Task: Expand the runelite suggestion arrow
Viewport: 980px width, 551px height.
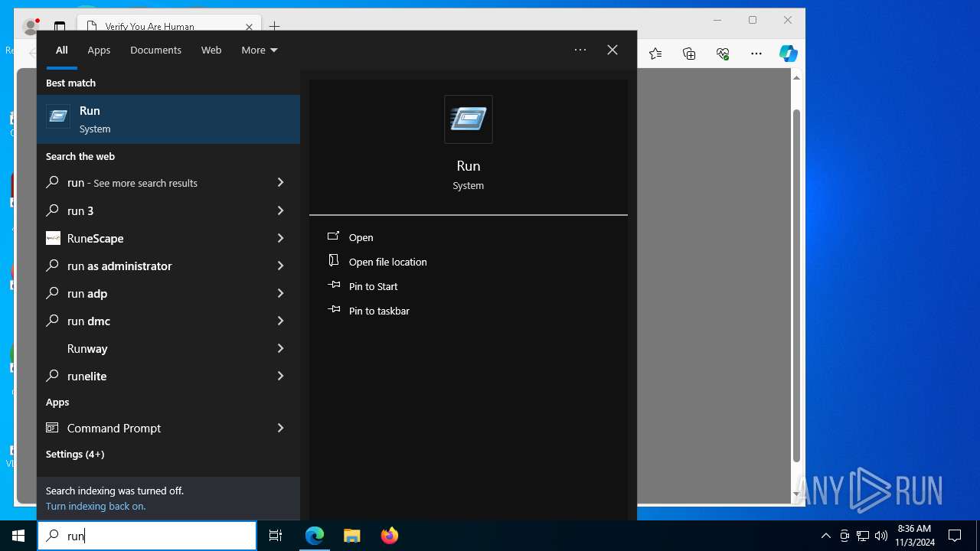Action: click(x=280, y=376)
